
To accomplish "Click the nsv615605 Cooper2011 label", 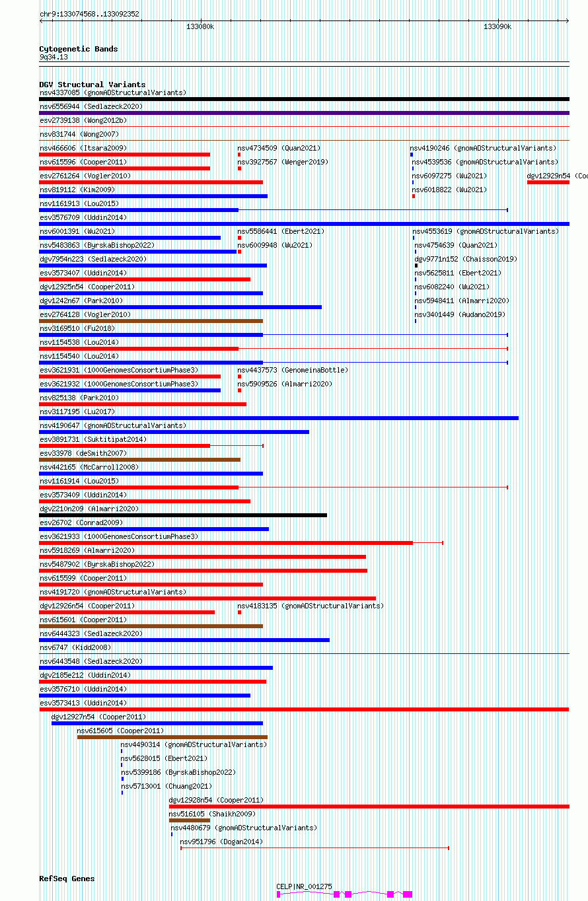I will pos(121,731).
